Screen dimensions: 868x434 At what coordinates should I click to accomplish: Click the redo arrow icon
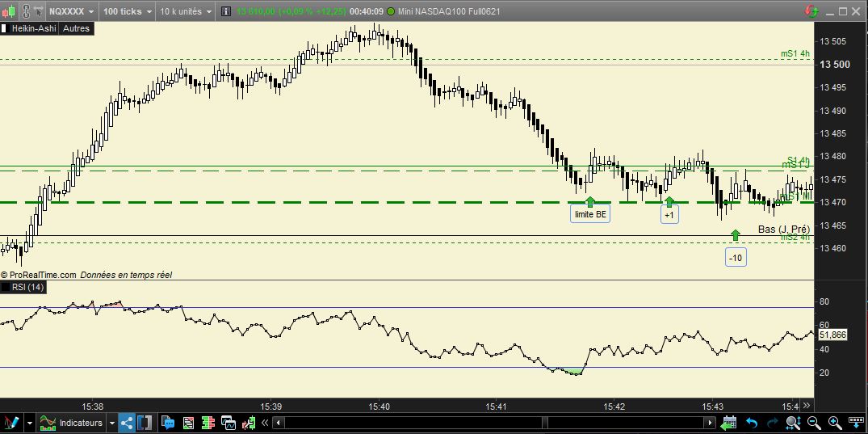coord(772,423)
